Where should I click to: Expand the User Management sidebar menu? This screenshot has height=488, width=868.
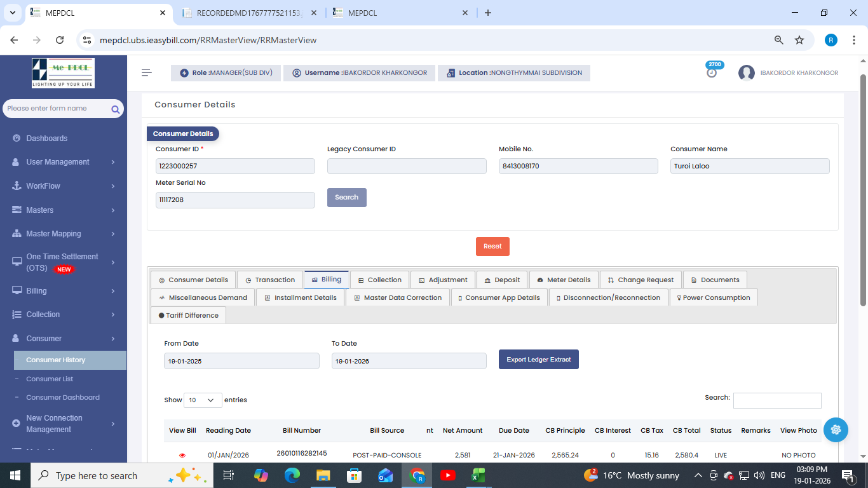[64, 162]
